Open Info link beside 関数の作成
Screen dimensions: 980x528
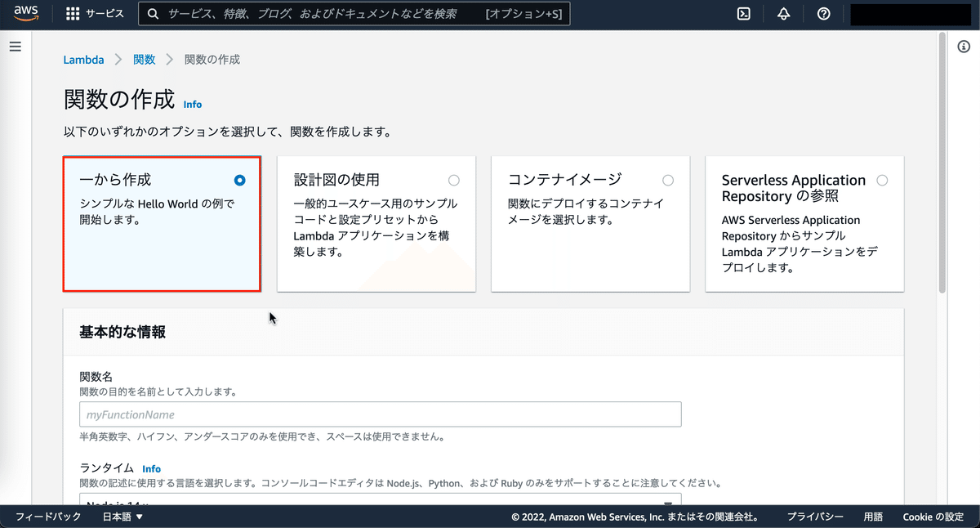[193, 105]
